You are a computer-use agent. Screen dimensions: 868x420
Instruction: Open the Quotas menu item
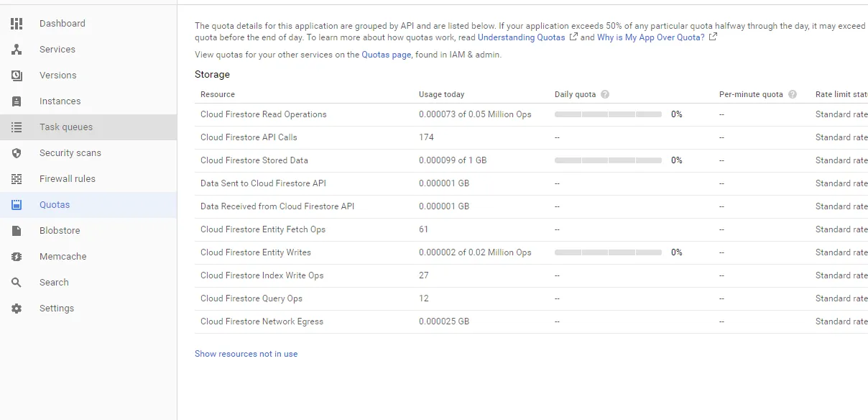[x=55, y=205]
